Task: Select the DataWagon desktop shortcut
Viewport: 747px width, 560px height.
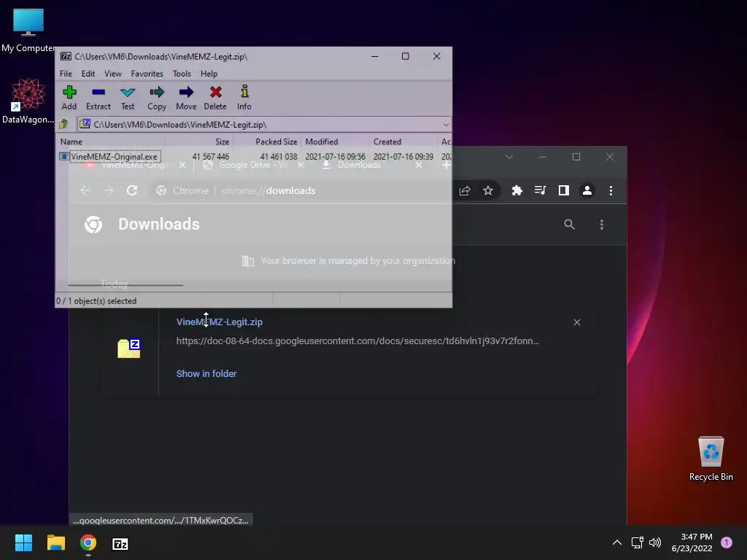Action: 28,101
